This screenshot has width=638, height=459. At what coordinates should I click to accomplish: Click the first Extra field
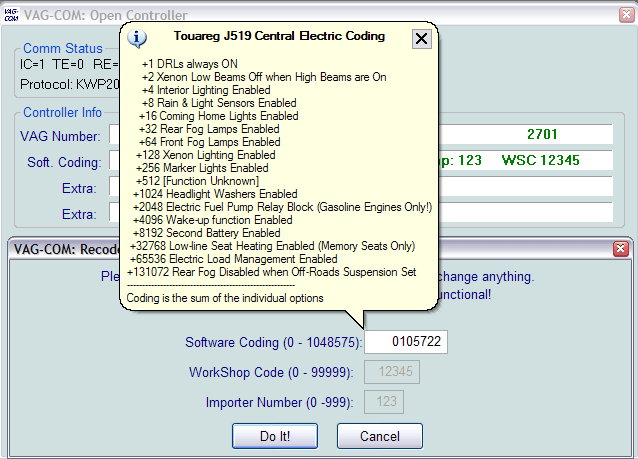click(361, 186)
